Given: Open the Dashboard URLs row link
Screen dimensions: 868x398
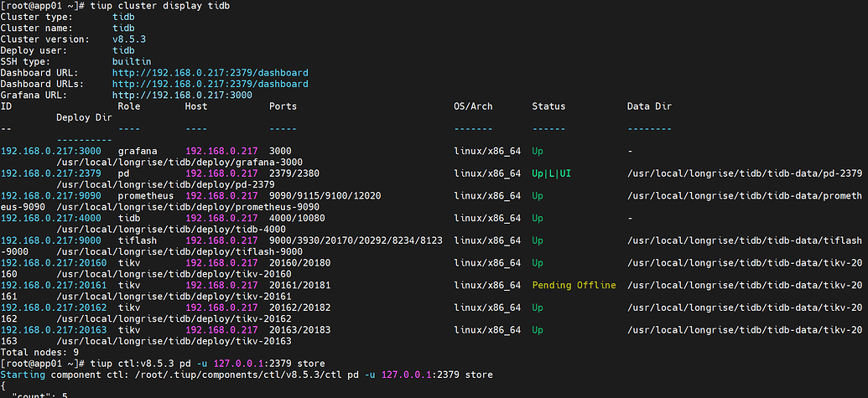Looking at the screenshot, I should click(x=210, y=84).
